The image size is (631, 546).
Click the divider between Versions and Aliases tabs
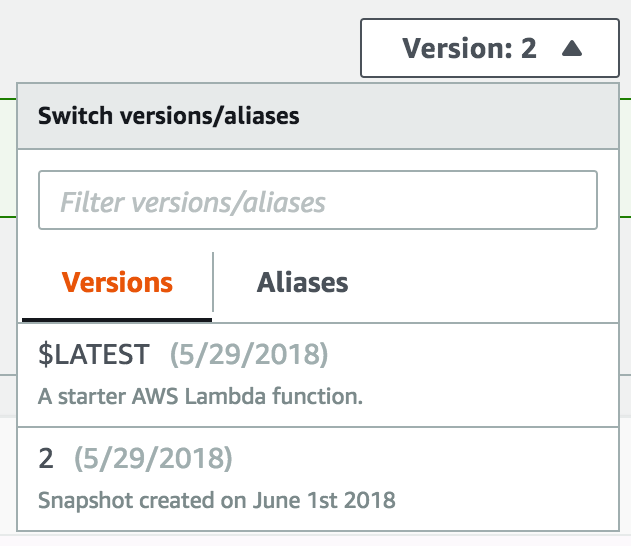tap(213, 283)
